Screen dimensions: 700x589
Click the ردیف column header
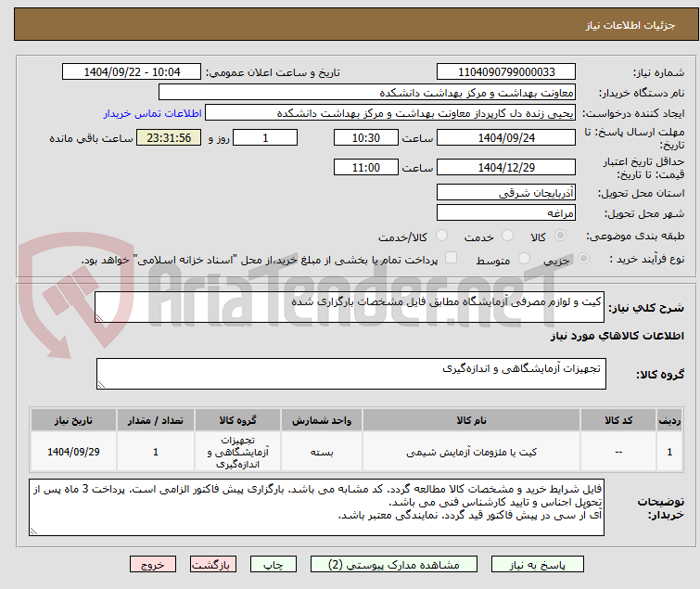tap(669, 420)
